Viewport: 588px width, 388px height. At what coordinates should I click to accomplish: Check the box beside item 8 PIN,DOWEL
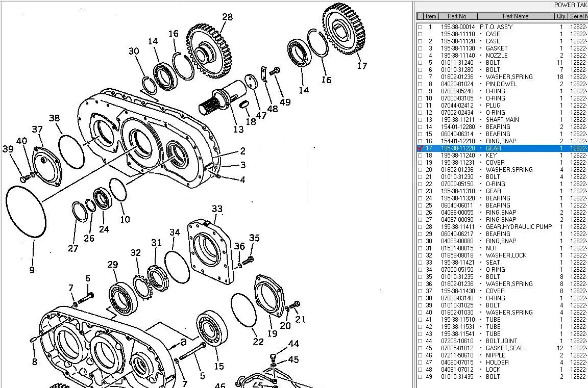click(420, 84)
